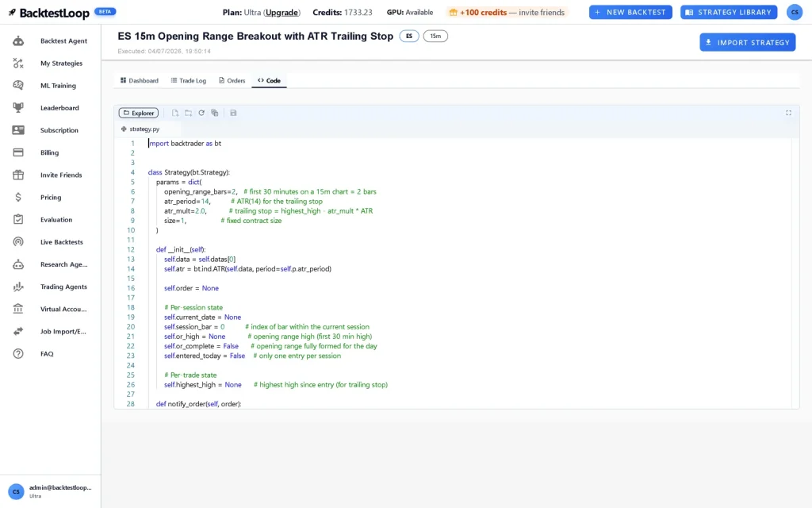Open Invite Friends gift item
The width and height of the screenshot is (812, 508).
pyautogui.click(x=50, y=175)
